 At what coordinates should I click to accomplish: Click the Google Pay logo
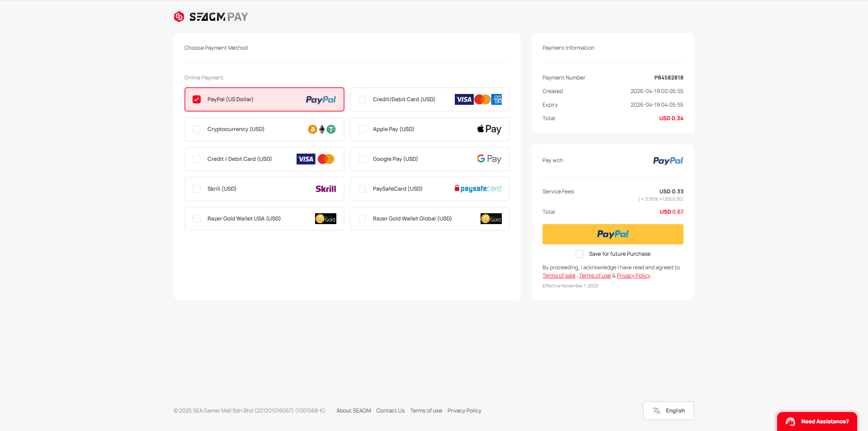pos(489,159)
